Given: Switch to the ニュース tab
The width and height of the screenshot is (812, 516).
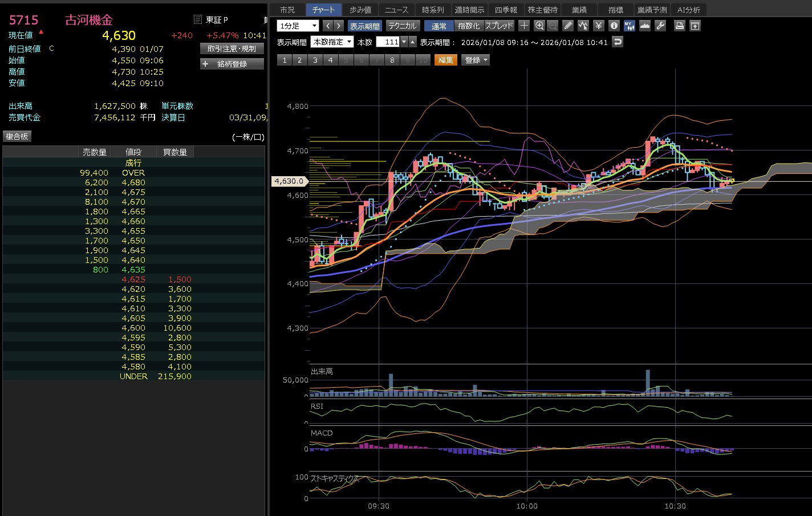Looking at the screenshot, I should [x=396, y=10].
